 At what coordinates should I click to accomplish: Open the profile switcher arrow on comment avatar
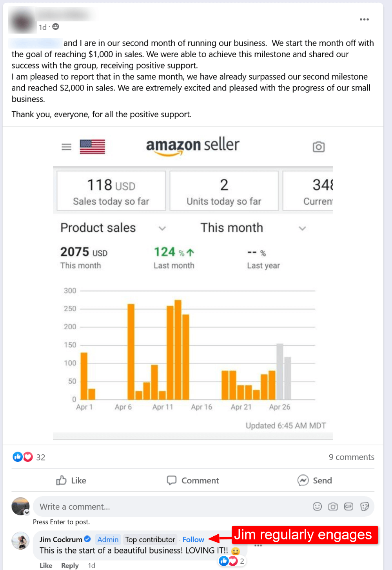click(27, 512)
